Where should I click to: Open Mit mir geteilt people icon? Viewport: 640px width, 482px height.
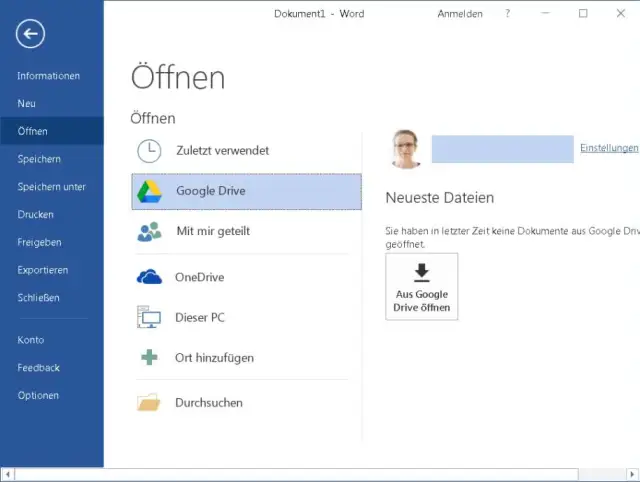coord(149,232)
